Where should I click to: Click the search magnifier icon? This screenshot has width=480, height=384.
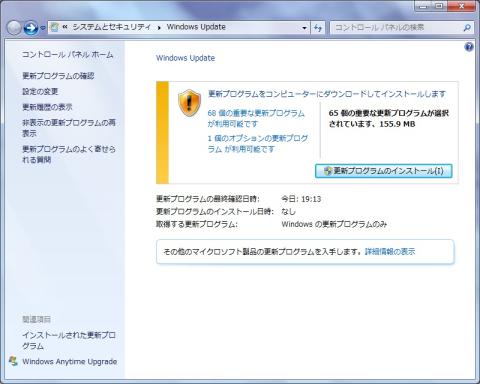point(467,28)
